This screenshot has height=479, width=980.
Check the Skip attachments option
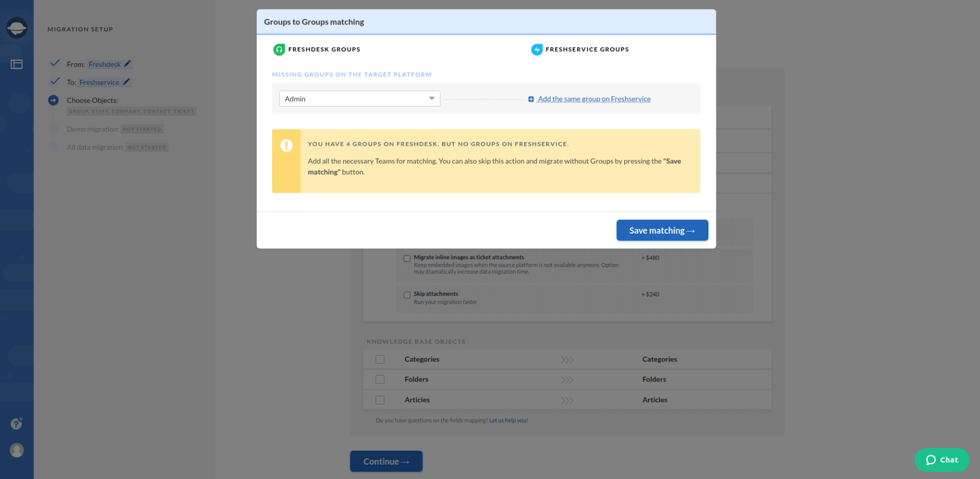(x=407, y=295)
